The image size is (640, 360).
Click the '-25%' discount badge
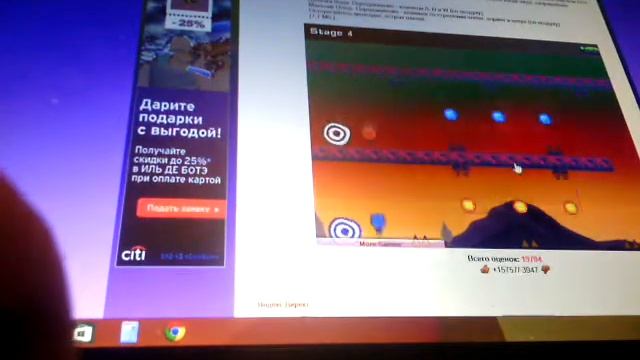point(188,23)
